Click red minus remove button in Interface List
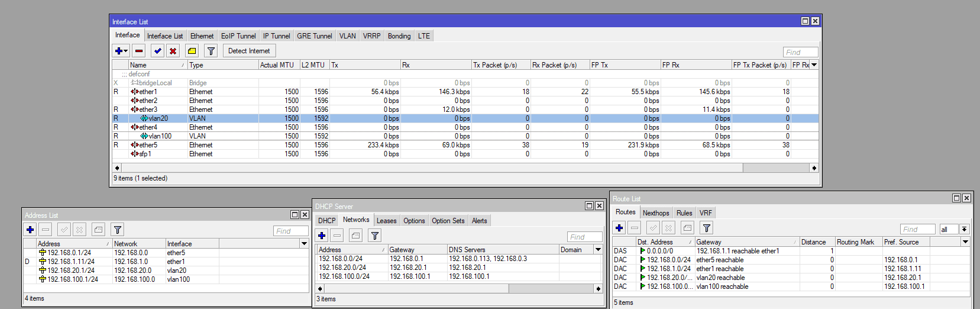This screenshot has width=980, height=309. tap(139, 51)
